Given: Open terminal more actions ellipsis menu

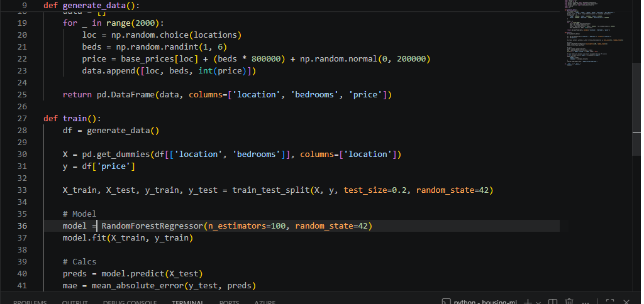Looking at the screenshot, I should click(586, 303).
